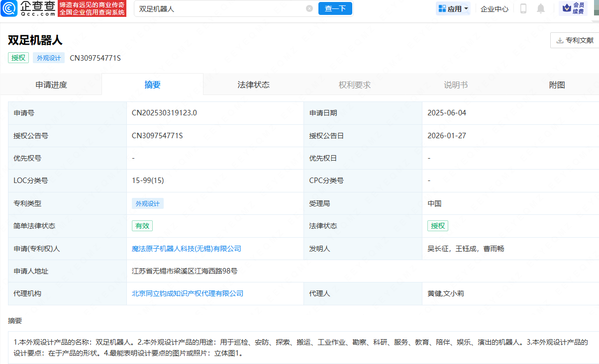
Task: Click 企业中心 in the top bar
Action: coord(494,8)
